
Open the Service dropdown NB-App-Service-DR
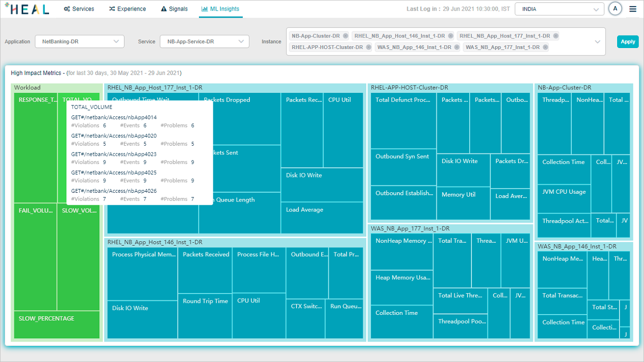coord(204,42)
